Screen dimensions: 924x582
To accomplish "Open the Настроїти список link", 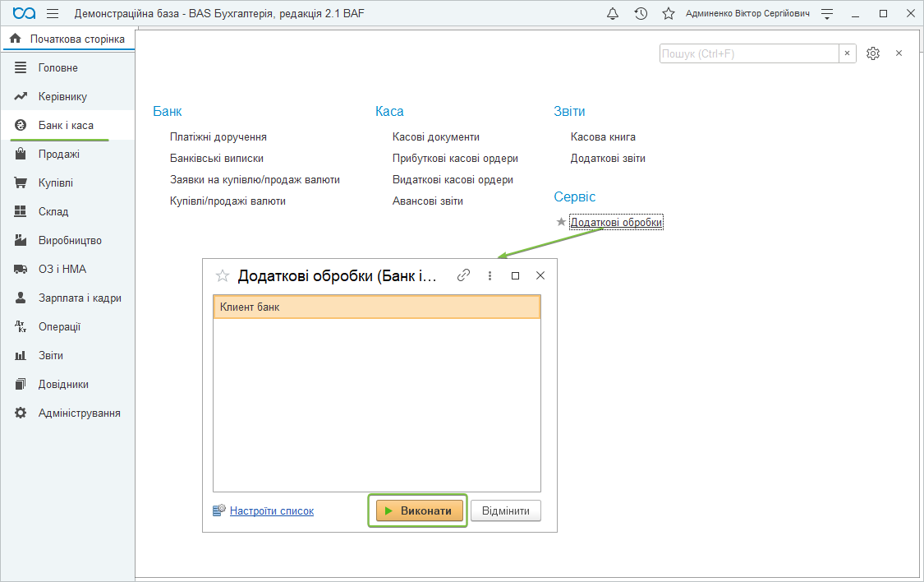I will 272,510.
